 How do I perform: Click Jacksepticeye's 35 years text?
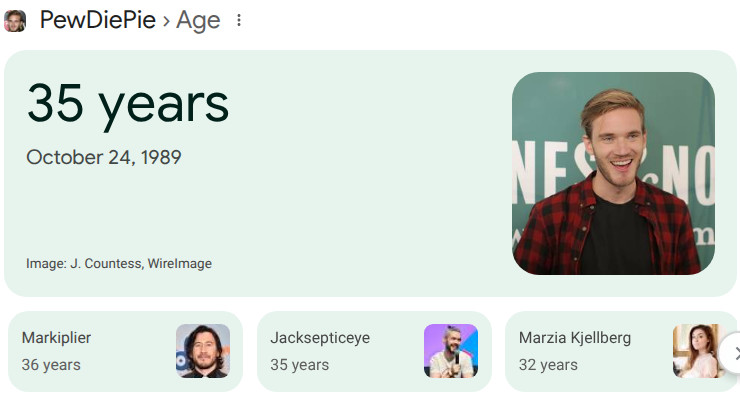tap(299, 365)
